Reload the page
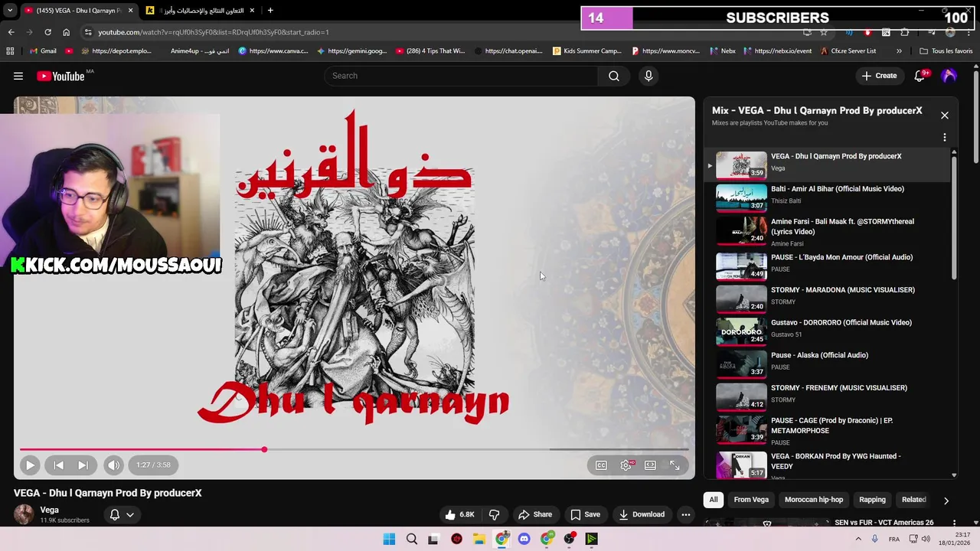The height and width of the screenshot is (551, 980). (x=47, y=32)
